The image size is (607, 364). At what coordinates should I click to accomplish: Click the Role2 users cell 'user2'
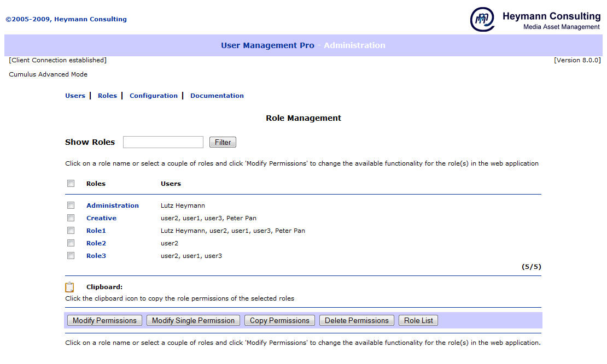[170, 243]
